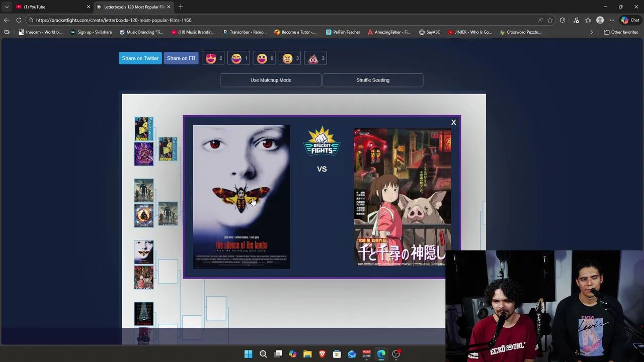Open the Windows Start menu

point(248,354)
